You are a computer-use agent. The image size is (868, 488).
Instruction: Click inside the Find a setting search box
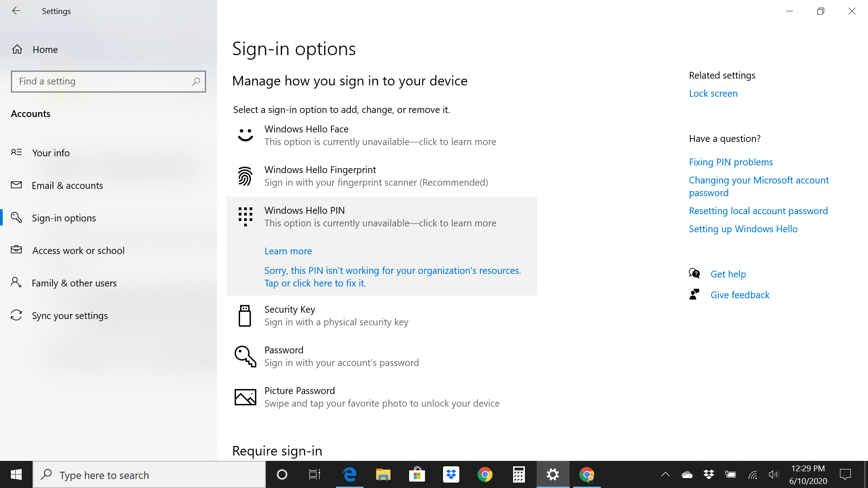[x=108, y=81]
